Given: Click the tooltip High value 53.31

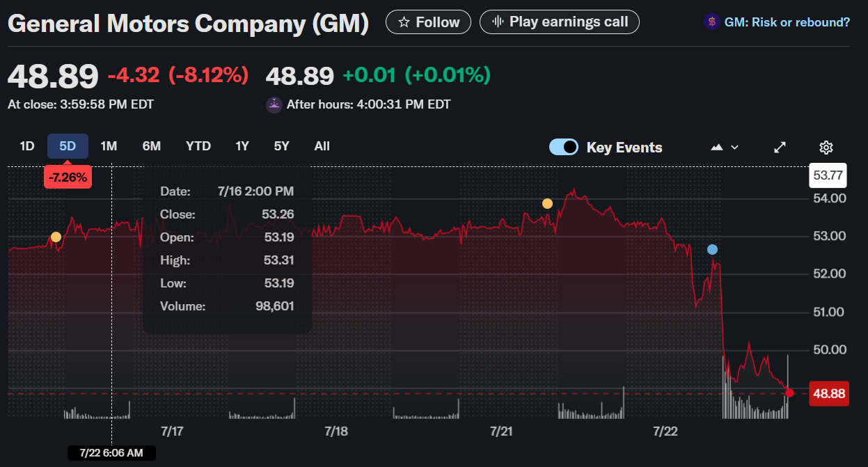Looking at the screenshot, I should tap(279, 260).
